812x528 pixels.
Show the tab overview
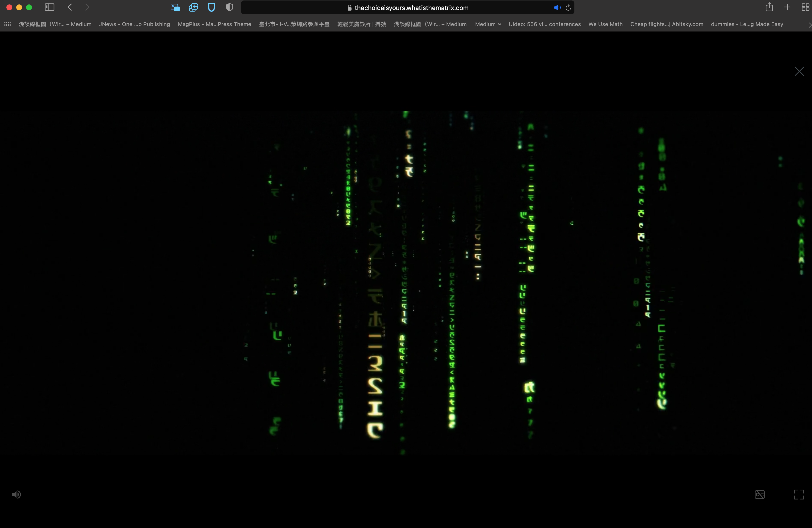point(805,7)
